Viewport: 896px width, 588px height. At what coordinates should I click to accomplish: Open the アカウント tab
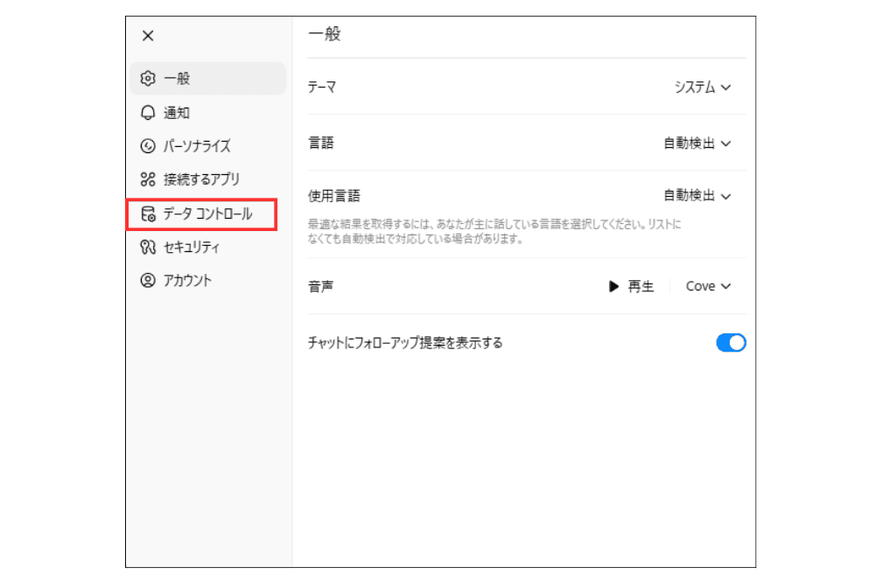click(x=208, y=281)
